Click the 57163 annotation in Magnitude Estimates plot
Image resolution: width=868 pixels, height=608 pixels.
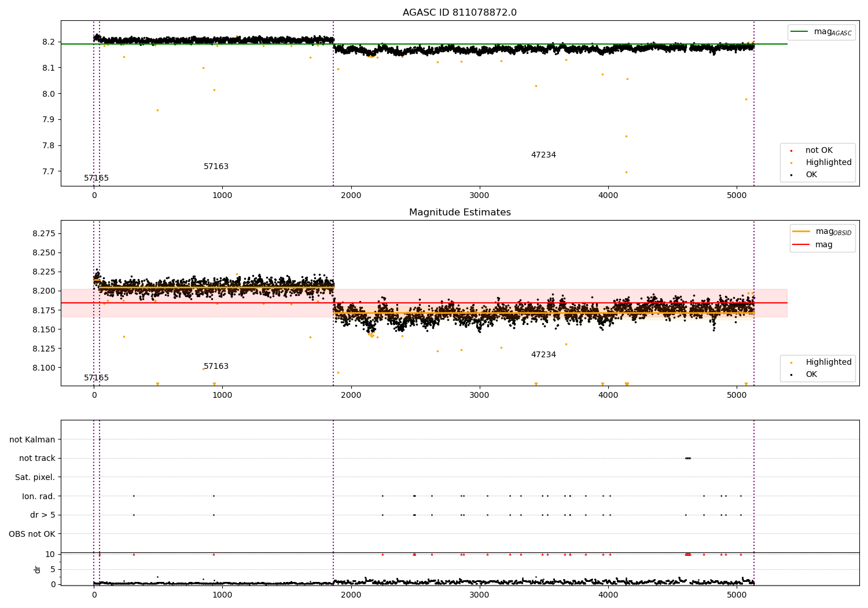[x=216, y=366]
